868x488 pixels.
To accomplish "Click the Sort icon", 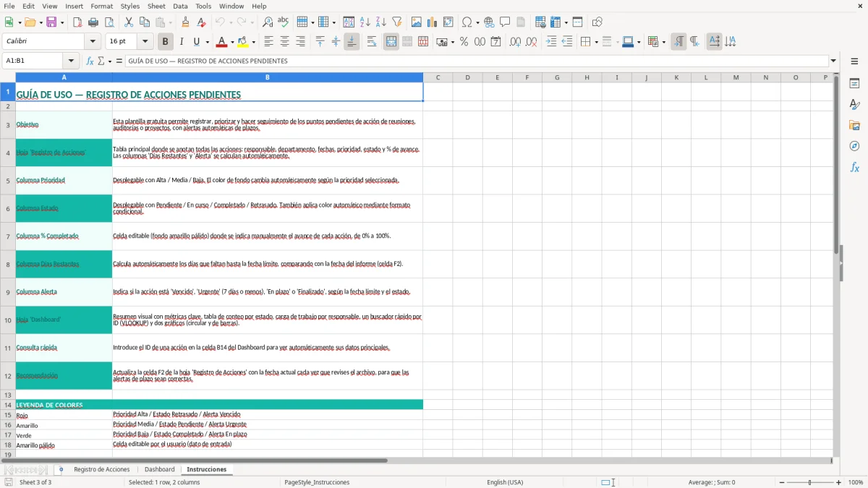I will tap(349, 22).
